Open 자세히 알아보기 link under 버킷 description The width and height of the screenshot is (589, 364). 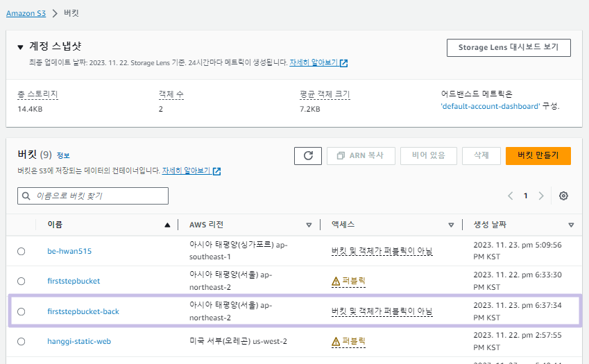click(187, 171)
